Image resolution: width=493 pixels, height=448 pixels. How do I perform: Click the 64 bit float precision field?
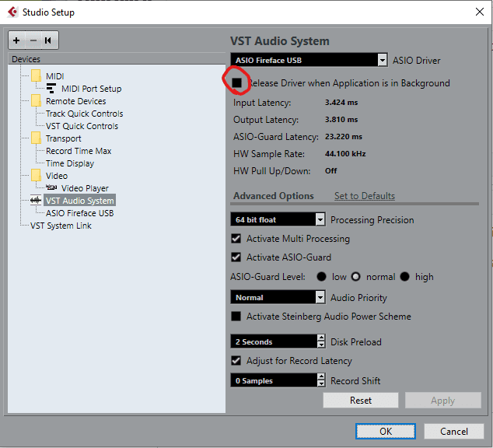[273, 219]
